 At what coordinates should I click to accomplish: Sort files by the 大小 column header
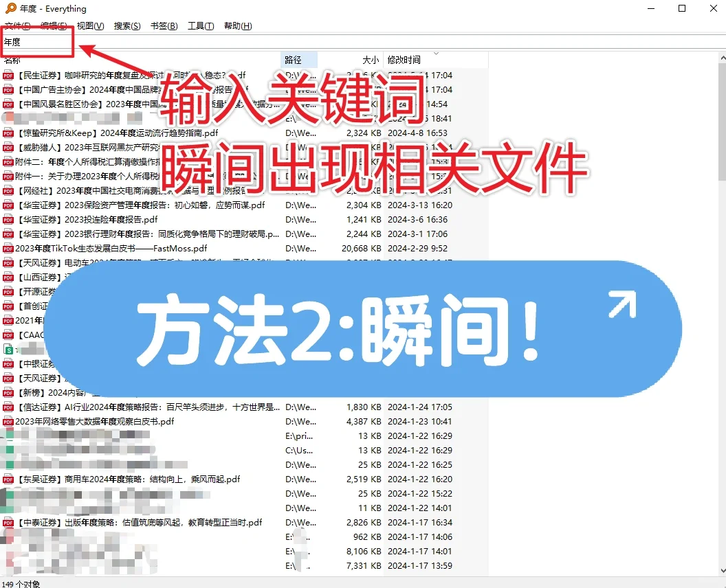(x=371, y=60)
